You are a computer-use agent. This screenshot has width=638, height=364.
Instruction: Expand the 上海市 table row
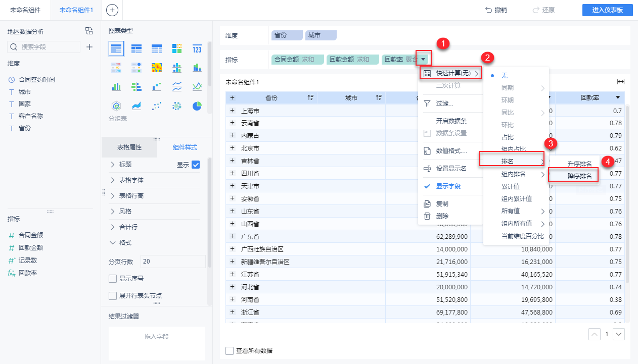click(233, 111)
